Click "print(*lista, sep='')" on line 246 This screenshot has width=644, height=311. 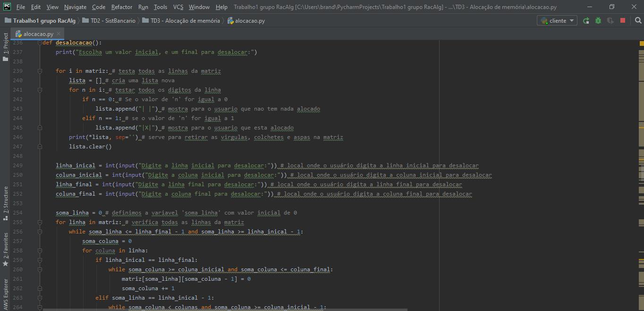[103, 137]
